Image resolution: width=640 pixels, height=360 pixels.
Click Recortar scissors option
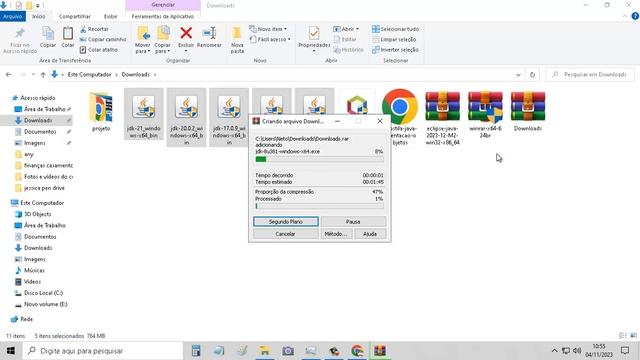pyautogui.click(x=94, y=29)
